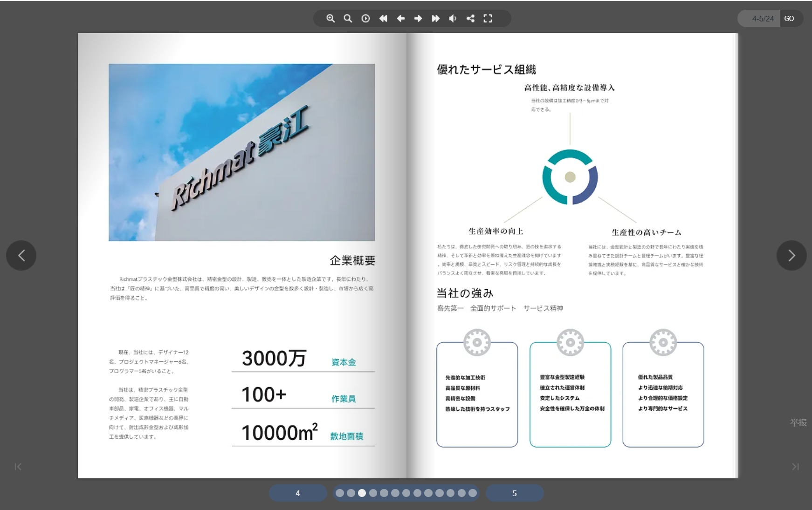Select the fifth pagination dot
Viewport: 812px width, 510px height.
[x=384, y=493]
